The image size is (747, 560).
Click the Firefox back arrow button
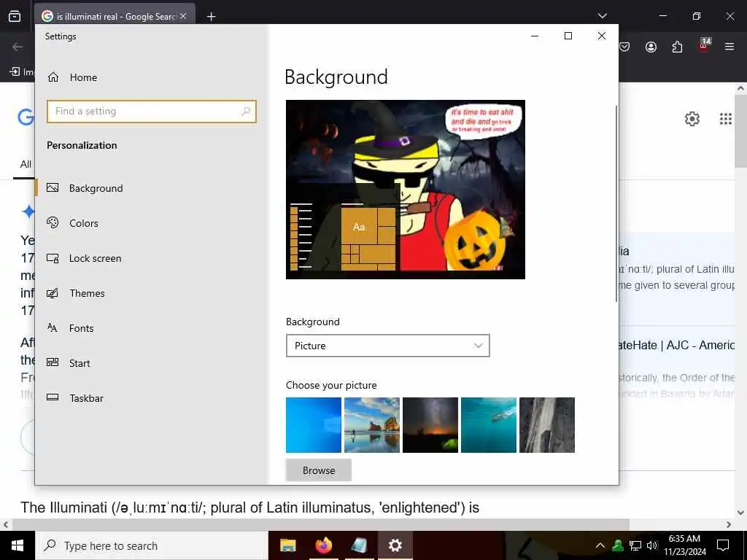[18, 47]
